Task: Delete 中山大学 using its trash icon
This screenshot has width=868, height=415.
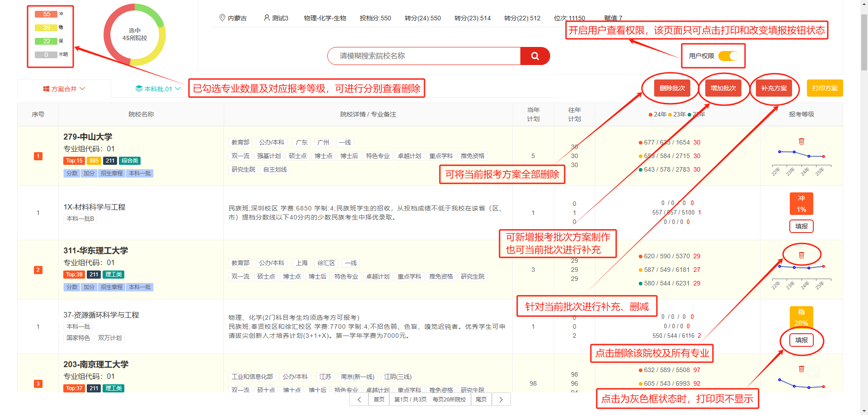Action: [801, 141]
